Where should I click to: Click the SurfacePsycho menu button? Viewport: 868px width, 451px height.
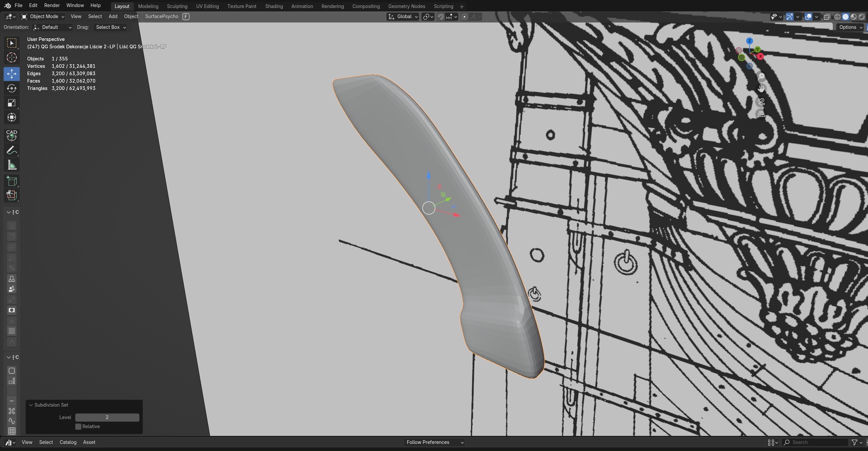161,16
